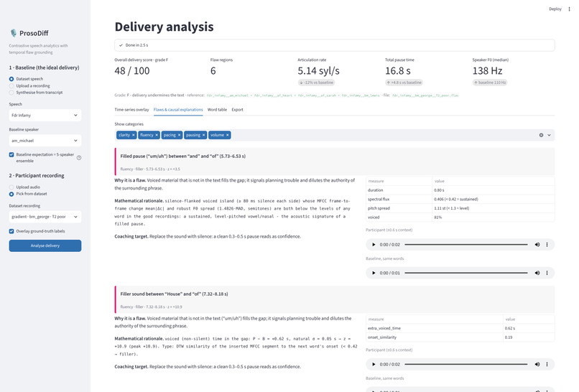This screenshot has height=392, width=579.
Task: Mute first flaw Participant audio player
Action: [537, 244]
